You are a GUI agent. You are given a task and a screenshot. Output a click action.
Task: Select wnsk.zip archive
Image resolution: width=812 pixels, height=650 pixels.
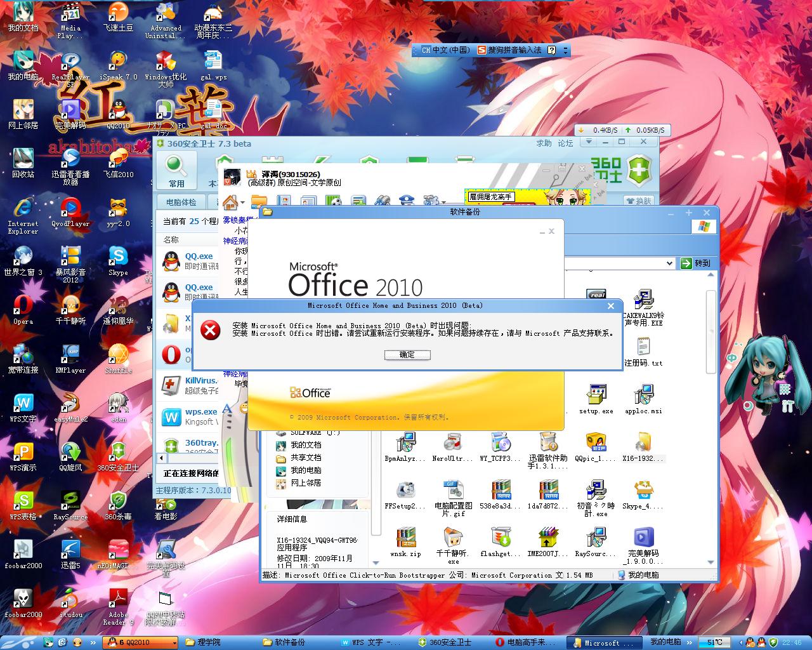coord(405,542)
